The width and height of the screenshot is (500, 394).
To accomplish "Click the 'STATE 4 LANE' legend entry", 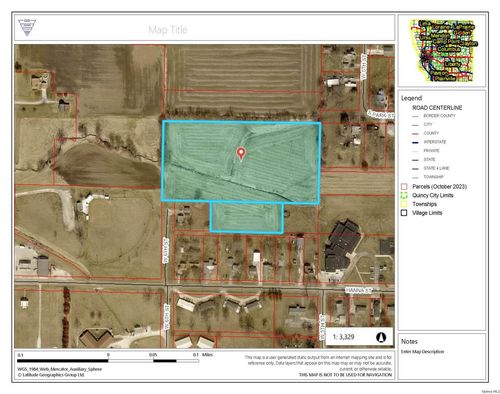I will click(x=436, y=168).
